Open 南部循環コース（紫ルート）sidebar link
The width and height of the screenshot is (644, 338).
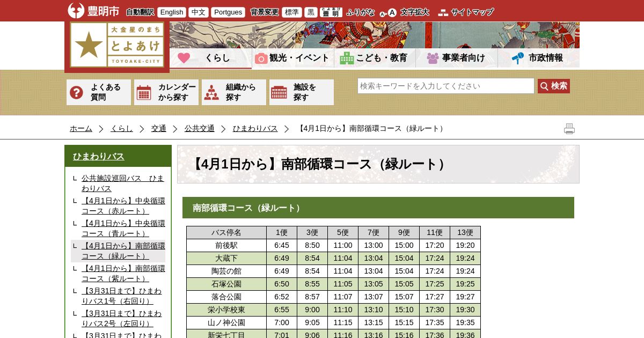123,274
